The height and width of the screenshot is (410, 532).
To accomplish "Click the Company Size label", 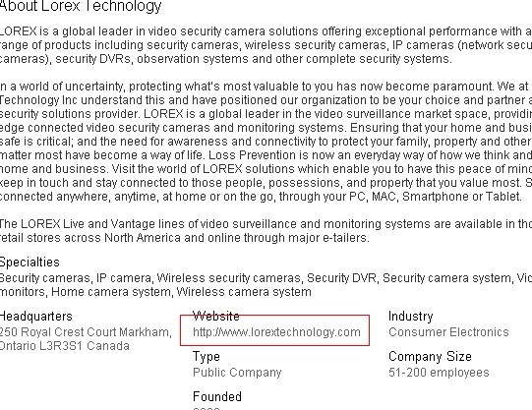I will click(x=430, y=357).
